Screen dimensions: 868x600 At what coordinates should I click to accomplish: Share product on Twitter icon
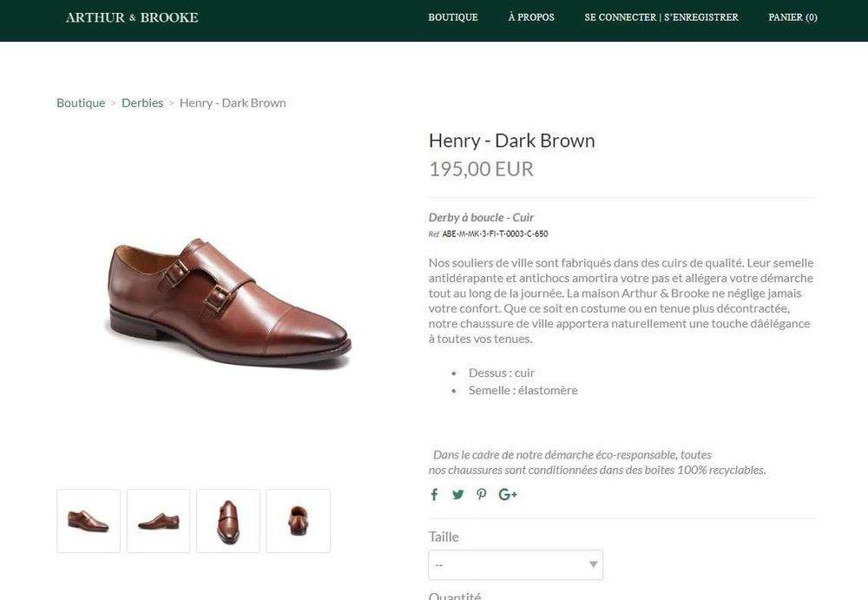pos(457,495)
